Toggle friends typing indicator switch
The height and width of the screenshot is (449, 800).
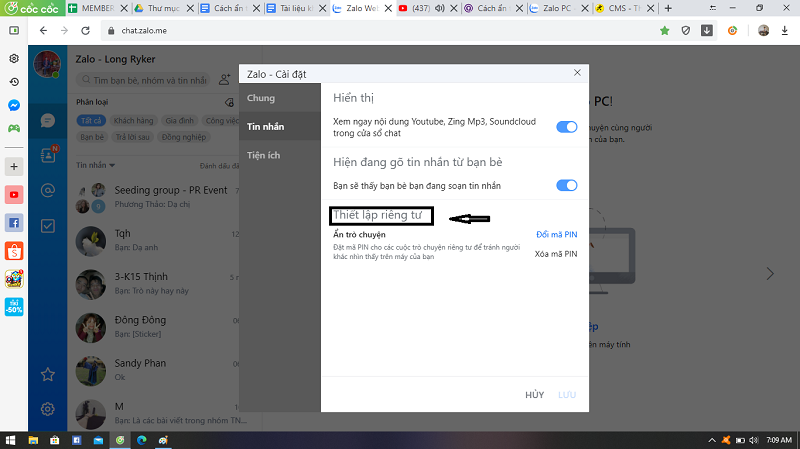[x=566, y=185]
